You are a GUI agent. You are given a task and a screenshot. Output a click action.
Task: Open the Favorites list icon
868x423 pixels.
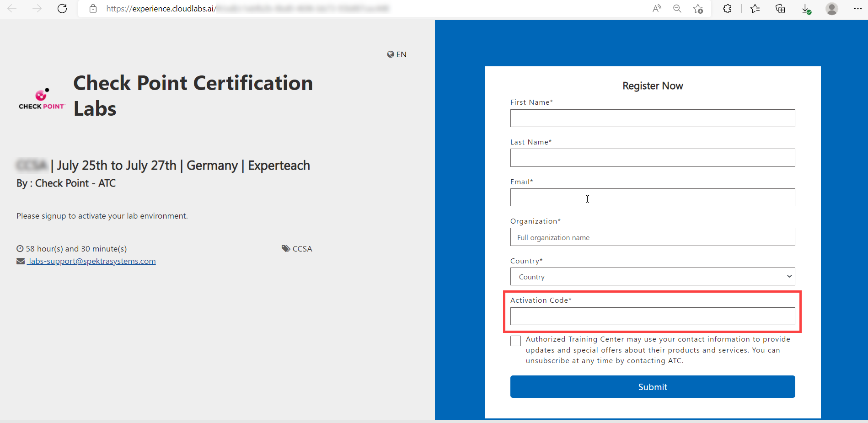[755, 9]
